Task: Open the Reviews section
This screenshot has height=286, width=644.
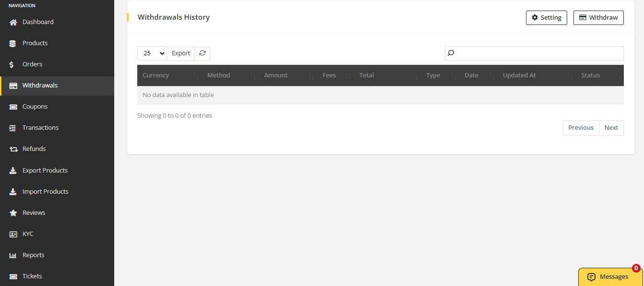Action: coord(57,213)
